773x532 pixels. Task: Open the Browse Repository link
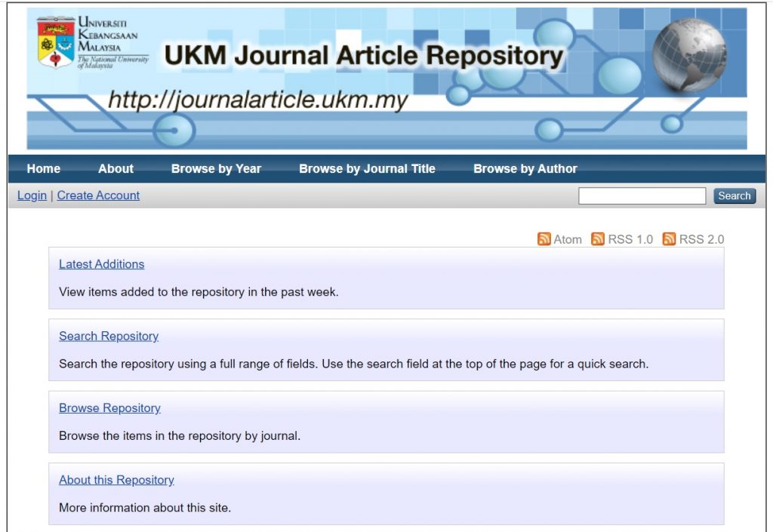click(x=109, y=408)
